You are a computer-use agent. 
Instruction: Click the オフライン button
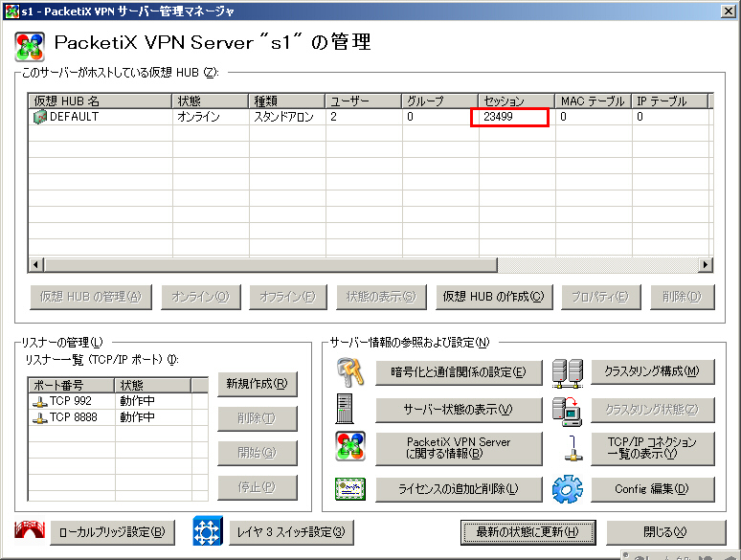tap(288, 297)
